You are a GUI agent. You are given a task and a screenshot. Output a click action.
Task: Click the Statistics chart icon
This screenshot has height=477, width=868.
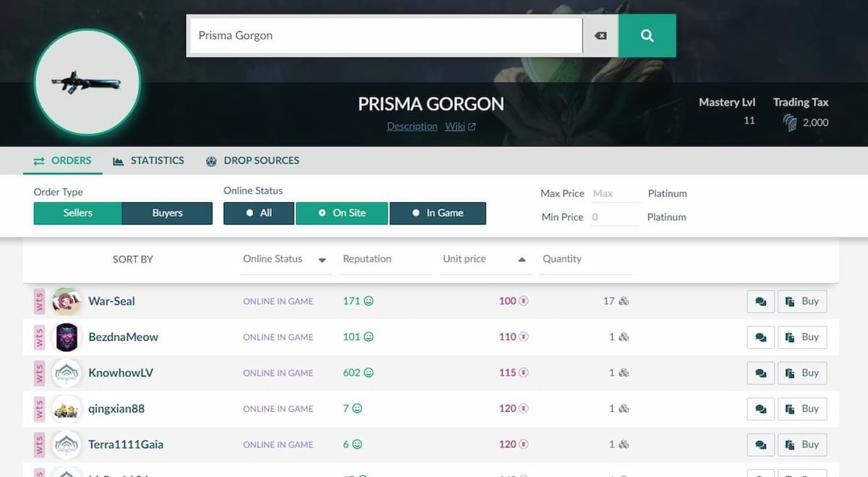tap(117, 160)
